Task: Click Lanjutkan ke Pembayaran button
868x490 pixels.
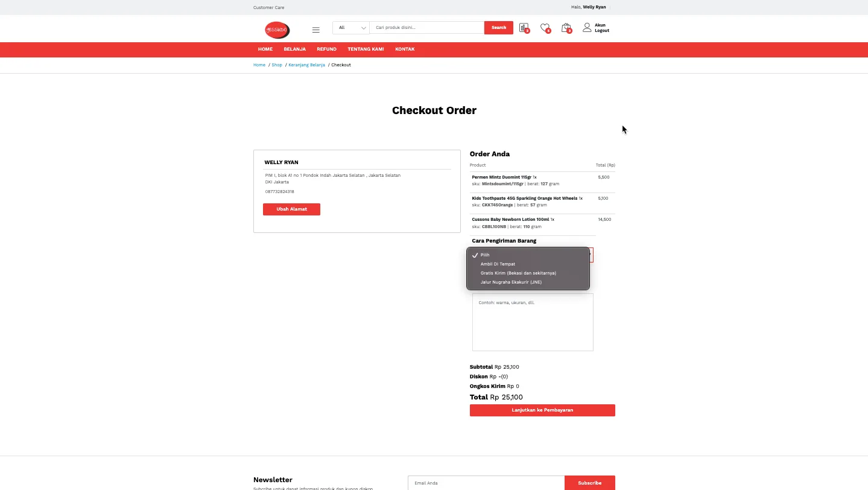Action: (x=542, y=410)
